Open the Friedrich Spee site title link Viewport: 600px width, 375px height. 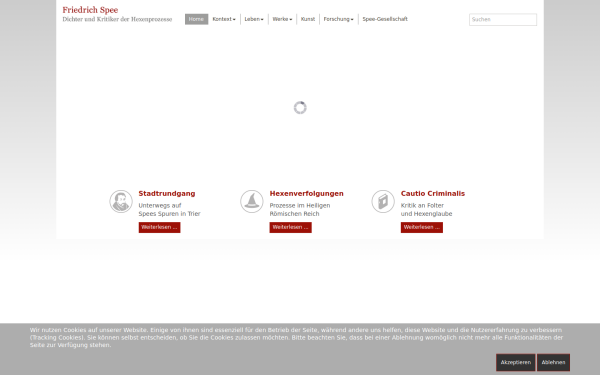point(90,10)
